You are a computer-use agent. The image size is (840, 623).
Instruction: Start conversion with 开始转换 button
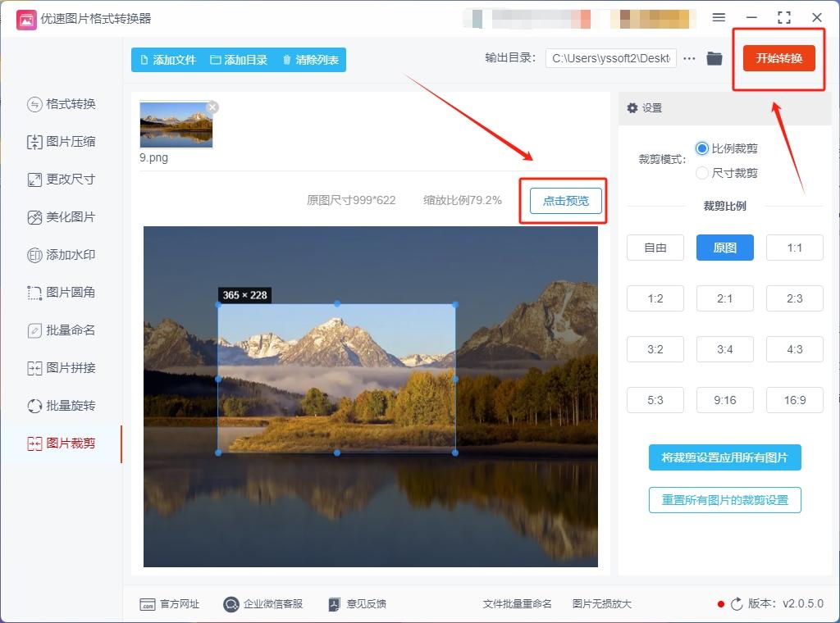(779, 58)
